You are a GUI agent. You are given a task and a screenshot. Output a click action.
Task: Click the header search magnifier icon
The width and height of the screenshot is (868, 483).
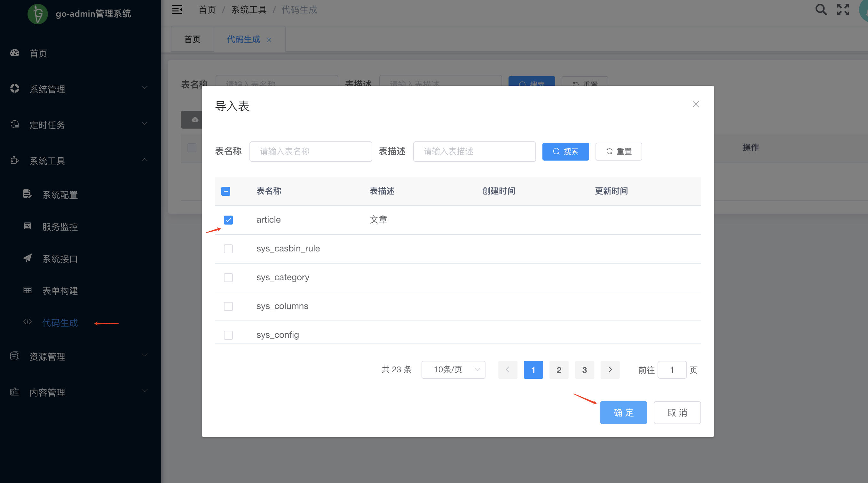pyautogui.click(x=821, y=10)
